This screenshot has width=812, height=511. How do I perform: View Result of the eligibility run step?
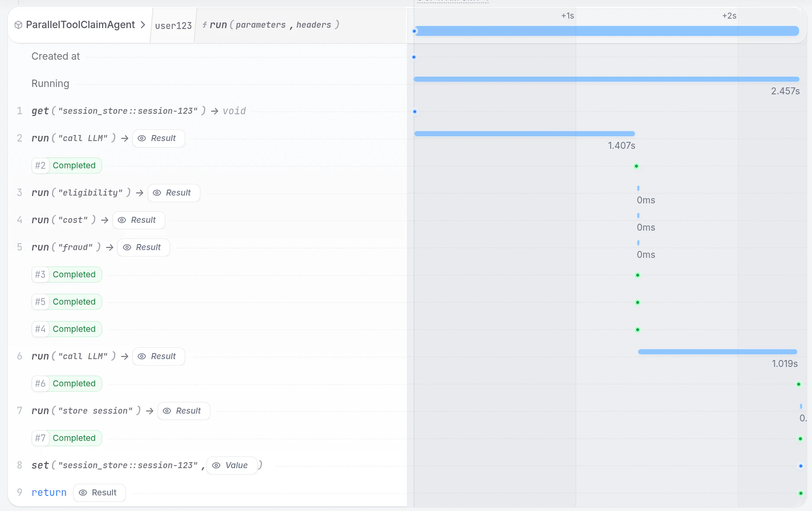pos(174,193)
